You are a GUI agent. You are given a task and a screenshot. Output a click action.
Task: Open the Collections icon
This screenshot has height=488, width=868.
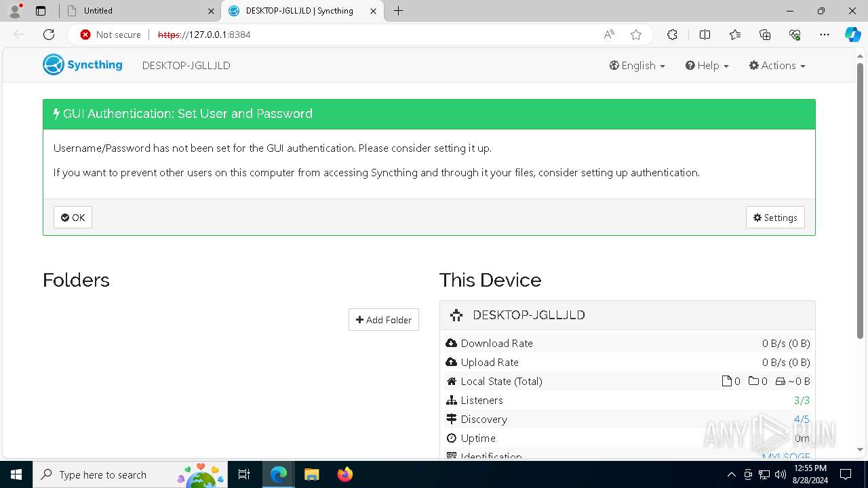(x=765, y=35)
